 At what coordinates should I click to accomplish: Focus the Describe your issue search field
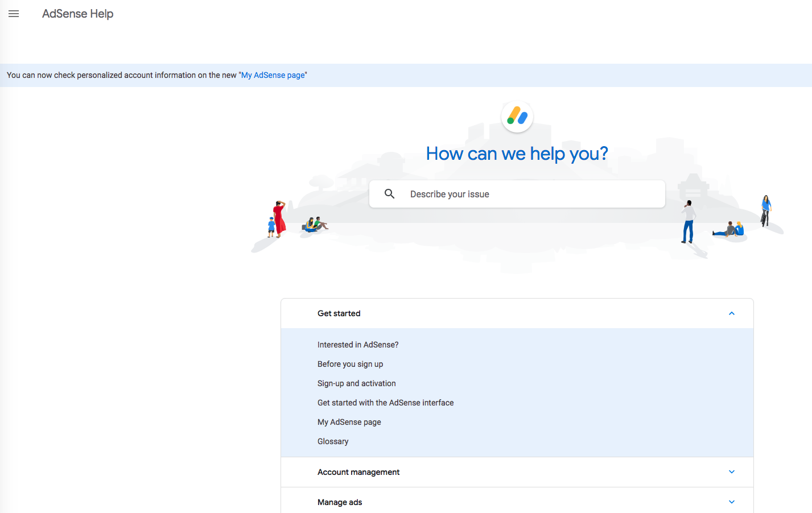(x=517, y=194)
